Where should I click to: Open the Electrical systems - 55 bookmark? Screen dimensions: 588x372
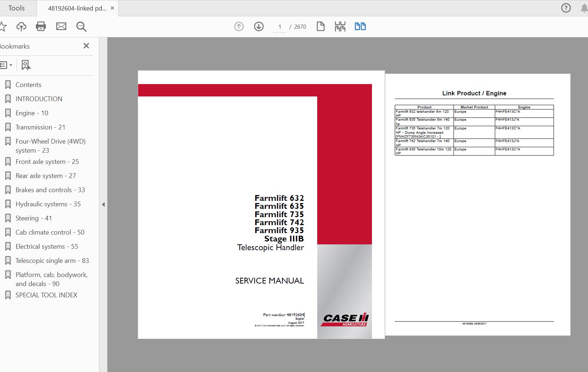tap(47, 247)
